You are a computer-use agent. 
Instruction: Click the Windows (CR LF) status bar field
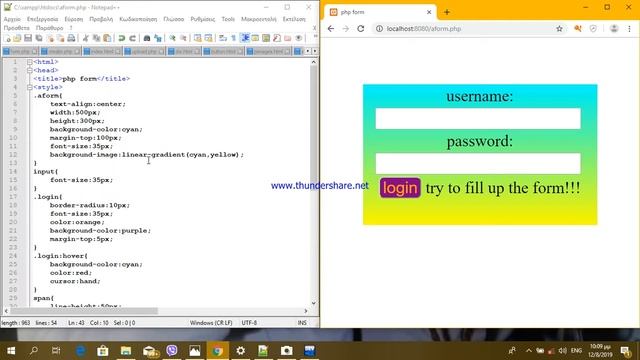[x=211, y=322]
